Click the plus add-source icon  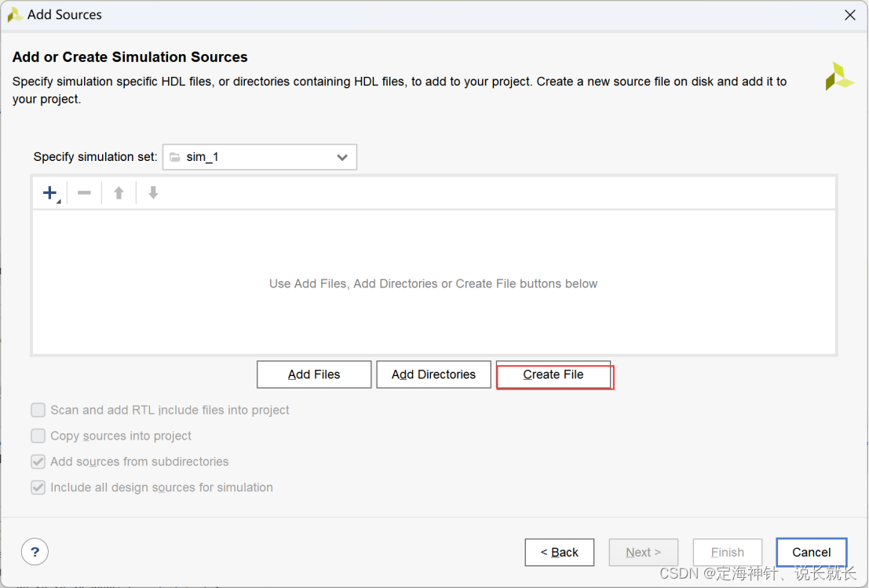point(50,193)
